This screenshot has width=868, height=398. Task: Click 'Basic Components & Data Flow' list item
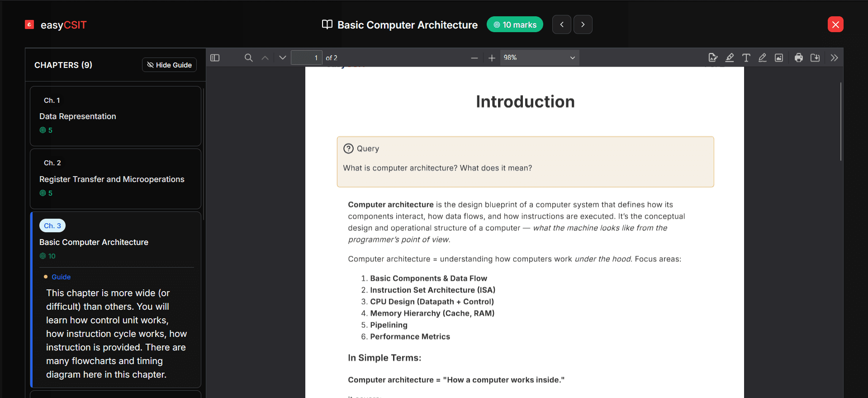click(x=429, y=278)
